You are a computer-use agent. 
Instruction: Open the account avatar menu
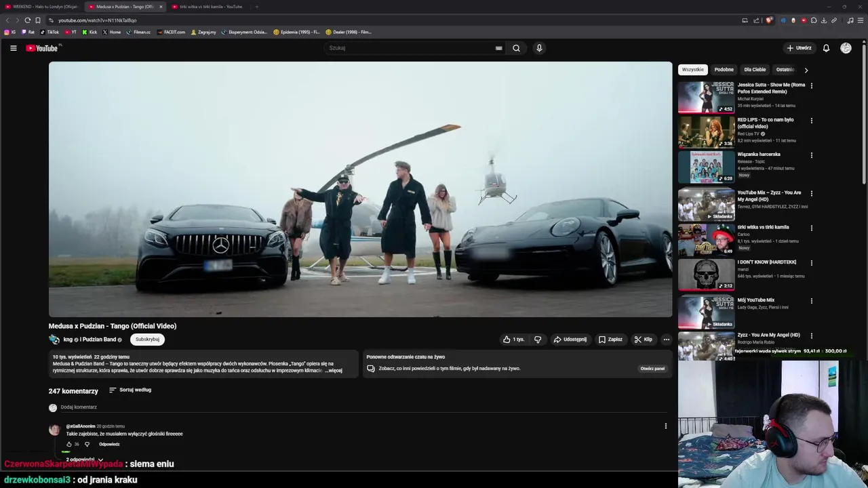click(846, 48)
